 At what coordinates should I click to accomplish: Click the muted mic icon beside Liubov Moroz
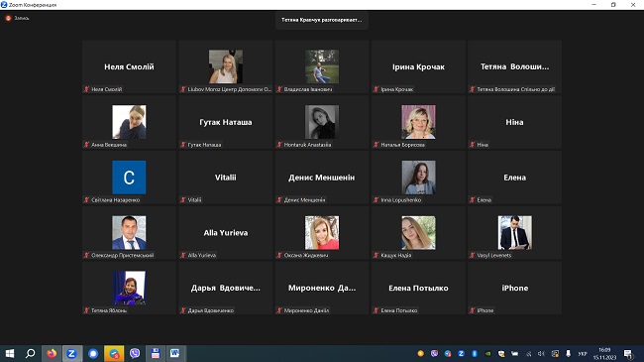[183, 89]
